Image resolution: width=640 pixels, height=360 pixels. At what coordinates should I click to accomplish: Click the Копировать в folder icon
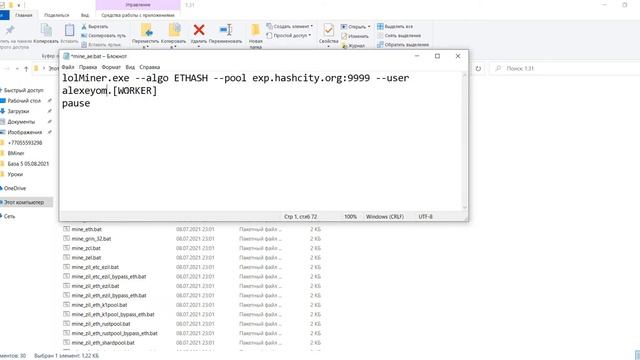(x=174, y=30)
